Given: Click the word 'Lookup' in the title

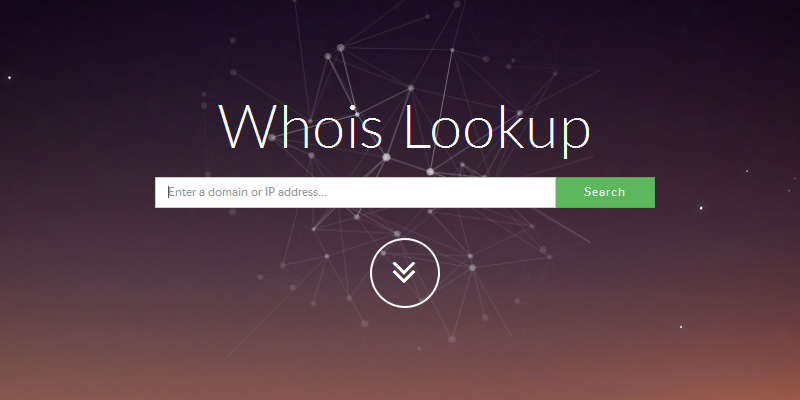Looking at the screenshot, I should pos(497,130).
